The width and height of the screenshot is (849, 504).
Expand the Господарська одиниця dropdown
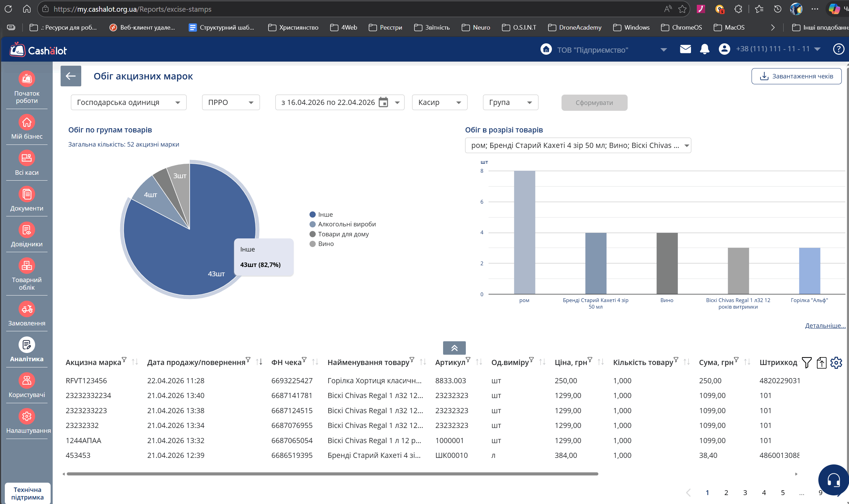tap(128, 103)
